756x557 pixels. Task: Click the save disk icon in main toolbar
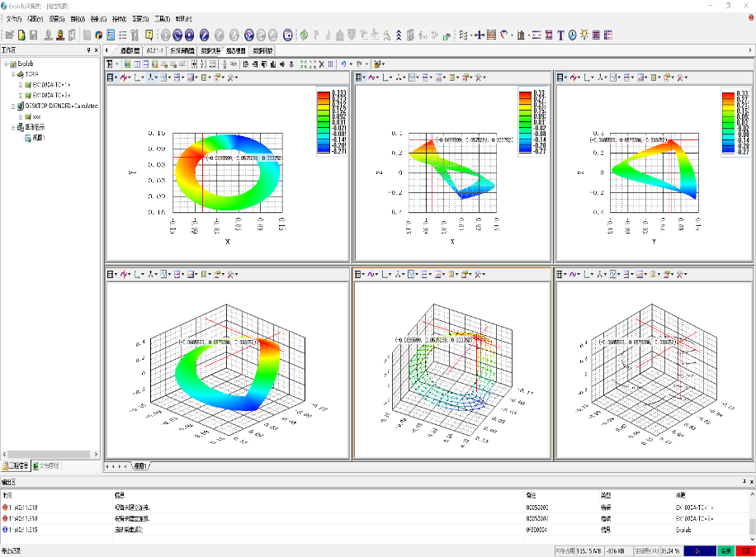tap(33, 35)
